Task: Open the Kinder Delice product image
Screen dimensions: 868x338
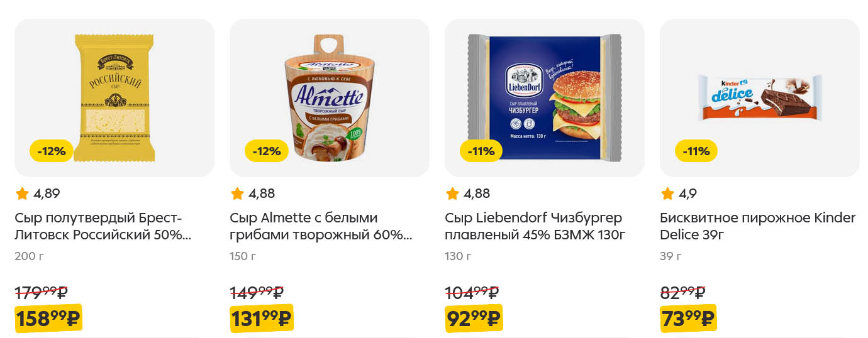Action: [x=760, y=97]
